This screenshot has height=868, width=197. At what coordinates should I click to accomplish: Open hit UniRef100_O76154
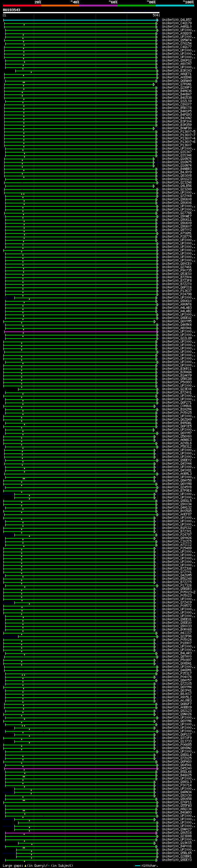[177, 43]
